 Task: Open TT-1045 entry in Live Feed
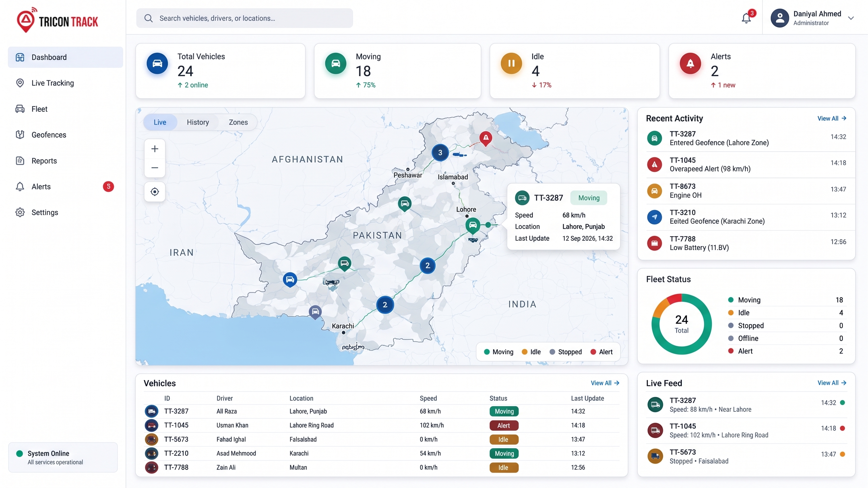(x=746, y=431)
